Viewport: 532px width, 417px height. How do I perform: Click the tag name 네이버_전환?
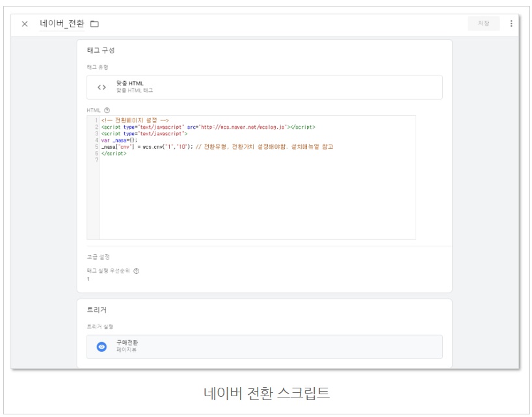coord(62,23)
